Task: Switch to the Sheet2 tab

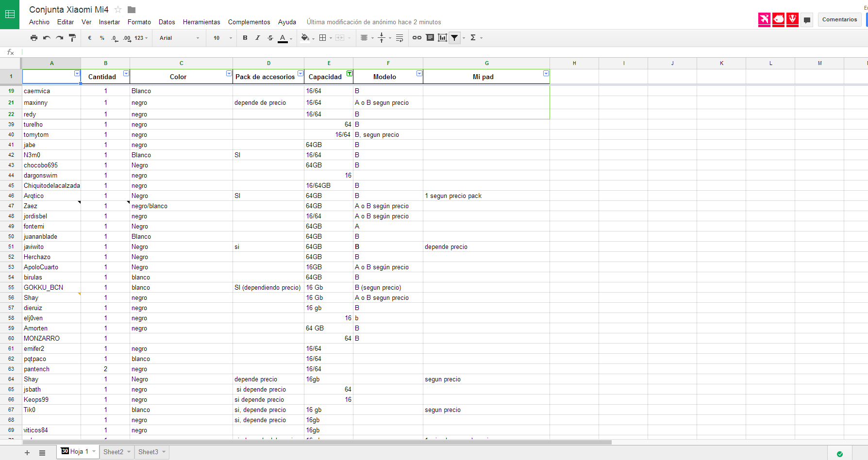Action: point(113,452)
